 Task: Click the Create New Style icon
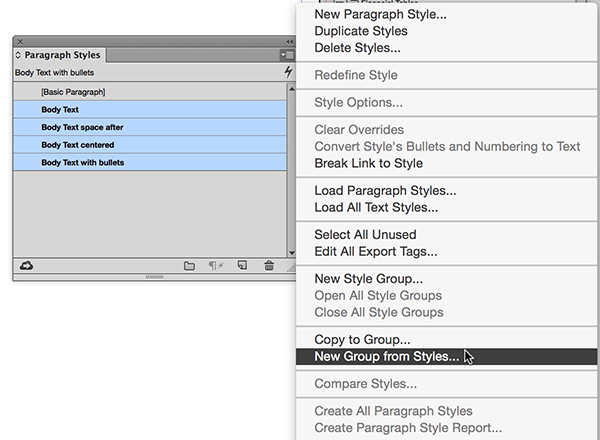coord(242,265)
